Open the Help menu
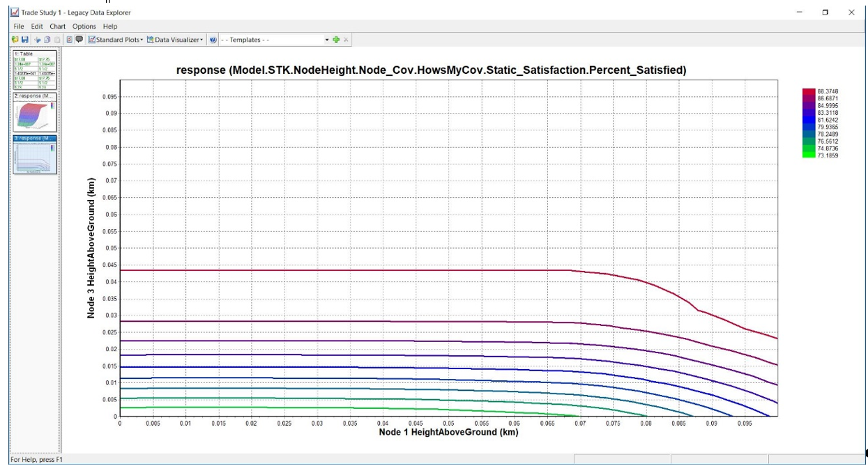The image size is (868, 466). 110,26
